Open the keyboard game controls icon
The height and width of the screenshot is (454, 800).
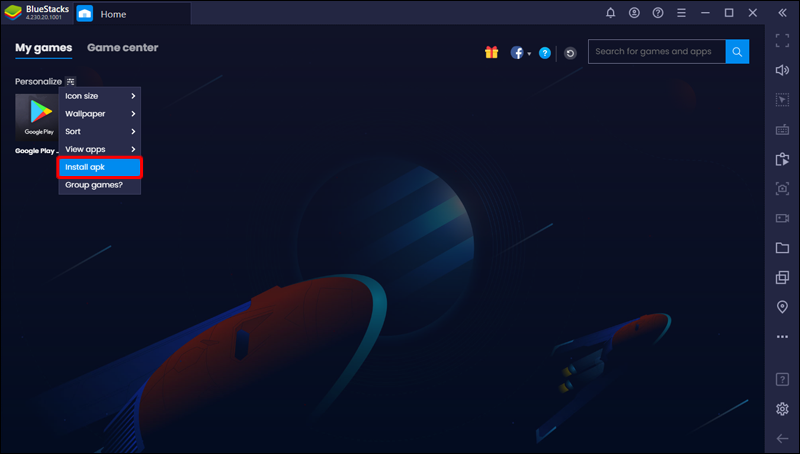(x=782, y=130)
